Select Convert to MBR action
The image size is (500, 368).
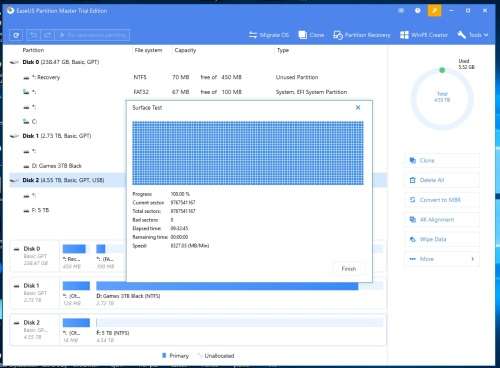[442, 200]
